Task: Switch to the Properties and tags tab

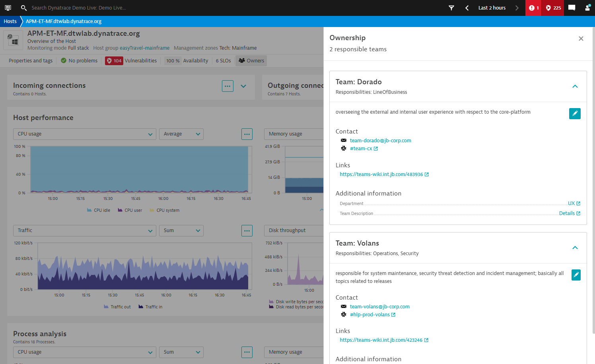Action: click(30, 60)
